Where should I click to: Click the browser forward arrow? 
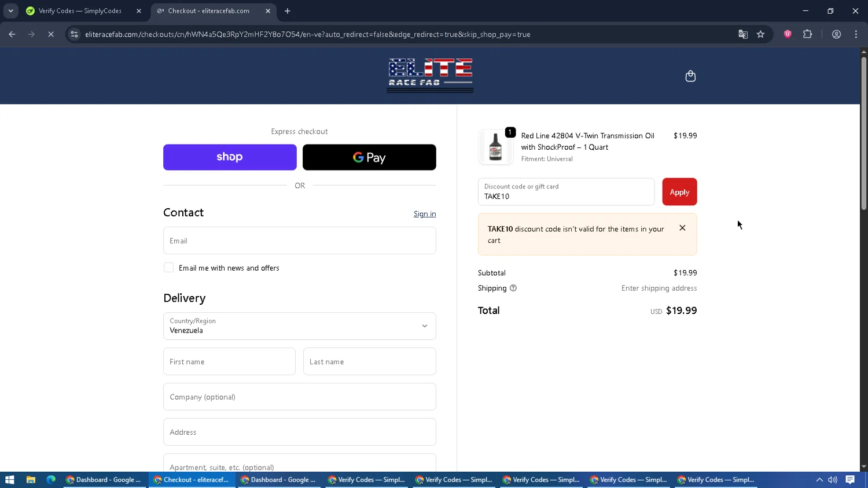tap(31, 34)
